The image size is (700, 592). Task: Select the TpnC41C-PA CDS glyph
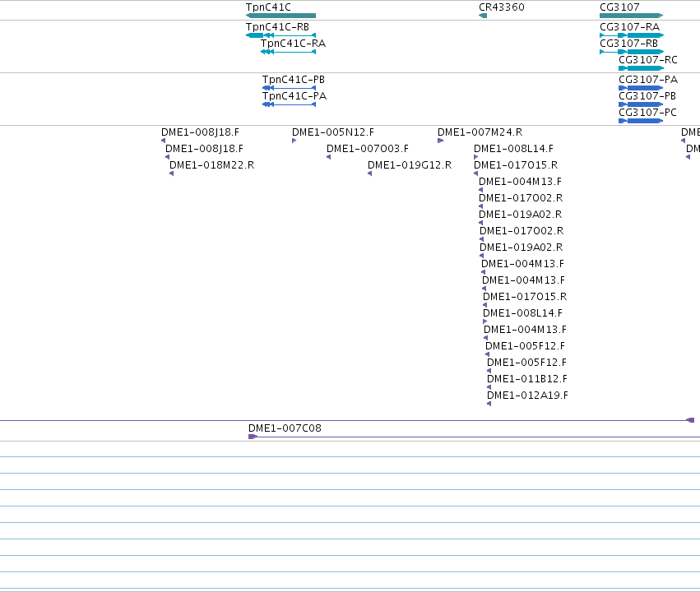[x=290, y=104]
